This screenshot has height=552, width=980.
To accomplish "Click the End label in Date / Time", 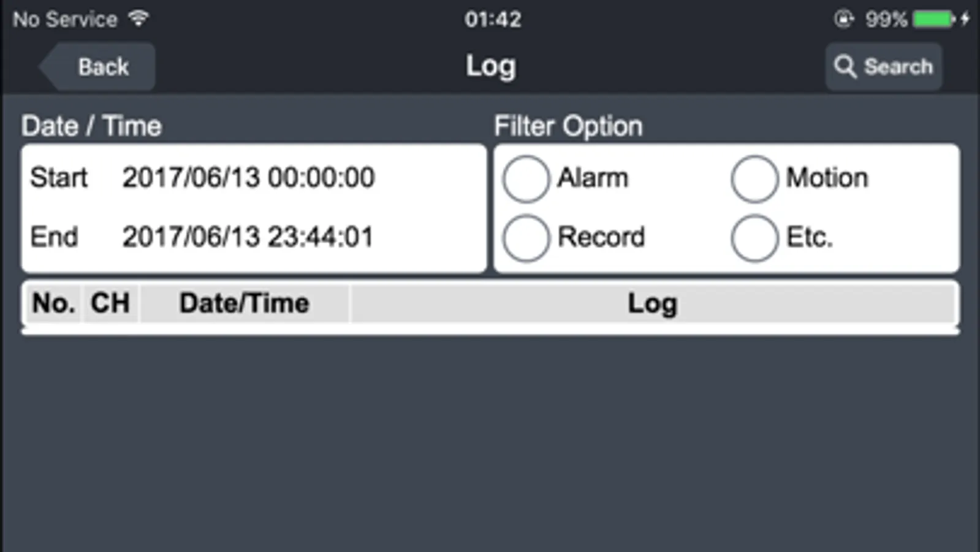I will coord(54,237).
